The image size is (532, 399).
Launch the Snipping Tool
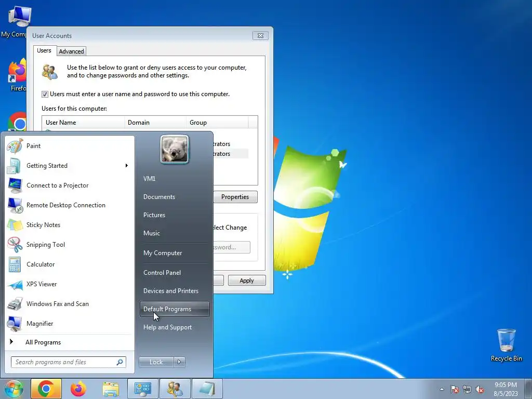(70, 245)
